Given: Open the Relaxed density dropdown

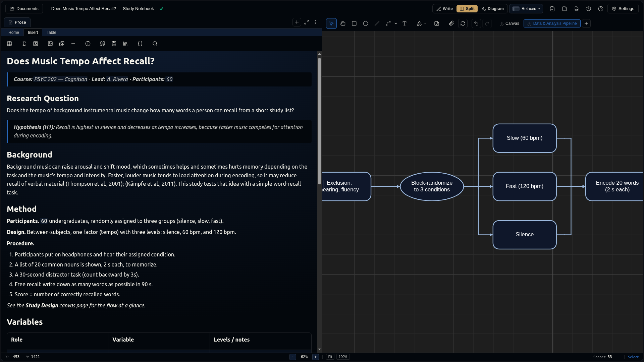Looking at the screenshot, I should (526, 9).
